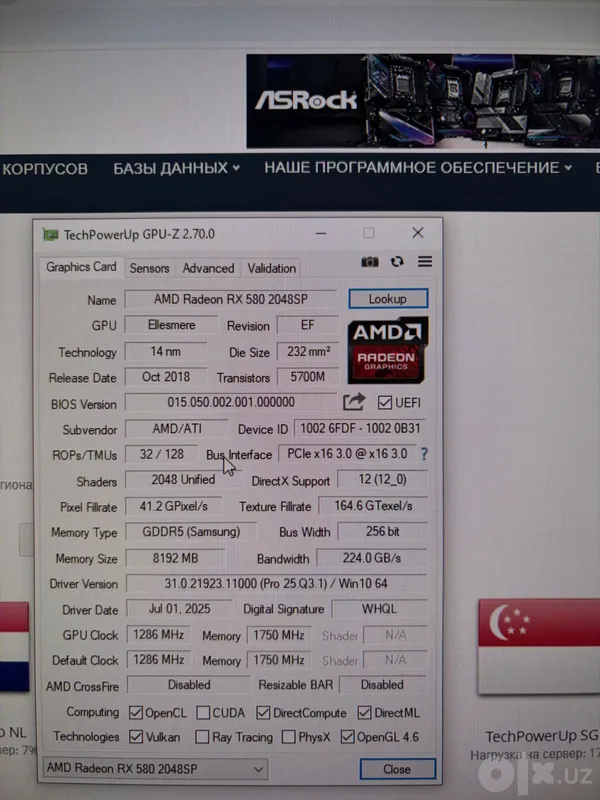This screenshot has width=600, height=800.
Task: Toggle the DirectCompute checkbox
Action: click(263, 713)
